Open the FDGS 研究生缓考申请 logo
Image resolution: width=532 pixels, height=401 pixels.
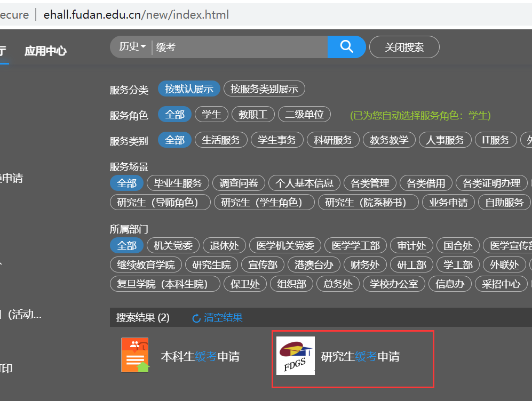(x=295, y=356)
